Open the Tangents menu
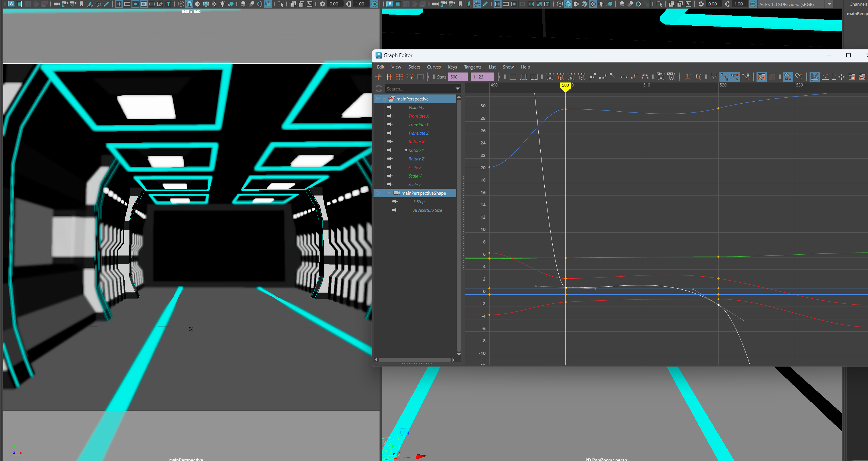The height and width of the screenshot is (461, 868). (472, 67)
